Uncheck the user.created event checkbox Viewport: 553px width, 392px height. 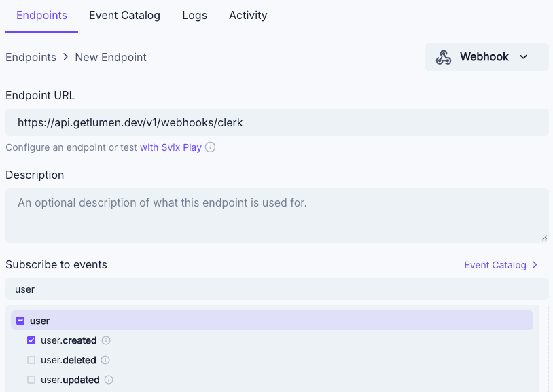point(31,340)
